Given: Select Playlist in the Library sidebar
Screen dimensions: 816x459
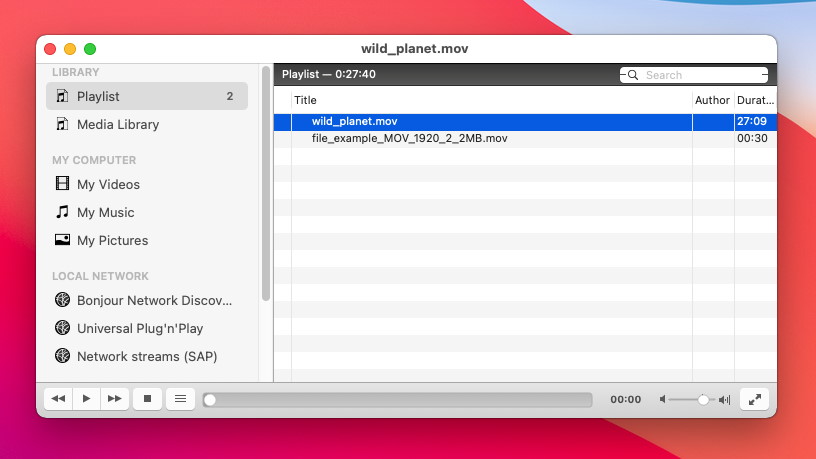Looking at the screenshot, I should click(147, 96).
